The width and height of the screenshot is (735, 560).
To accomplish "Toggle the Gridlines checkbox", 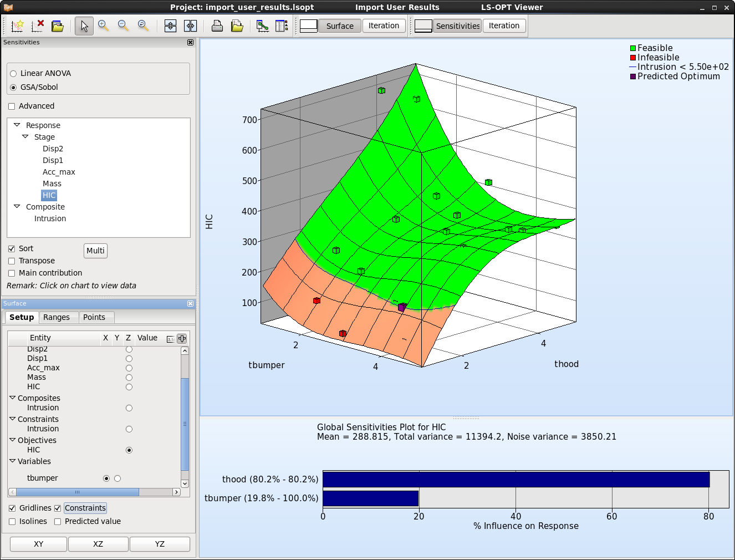I will [x=12, y=508].
